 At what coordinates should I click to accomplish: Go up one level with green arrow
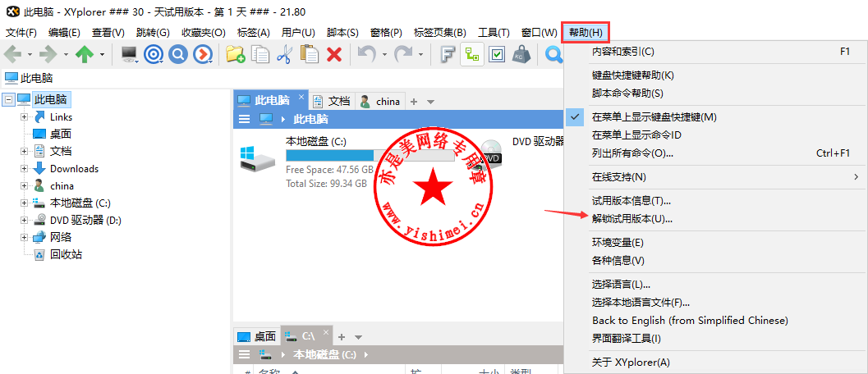click(x=84, y=54)
